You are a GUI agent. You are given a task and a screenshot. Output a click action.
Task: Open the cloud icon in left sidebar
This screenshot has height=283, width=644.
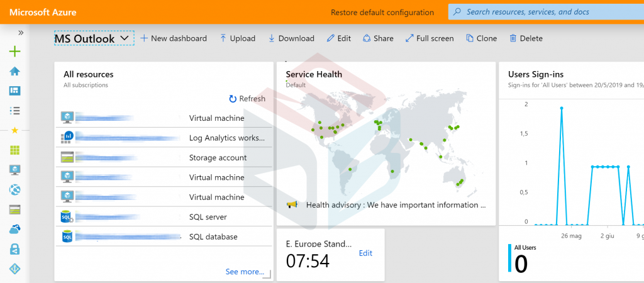[x=15, y=229]
